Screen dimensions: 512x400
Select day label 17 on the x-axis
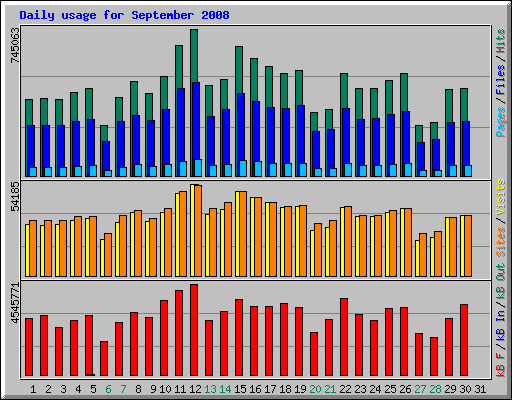tap(270, 389)
